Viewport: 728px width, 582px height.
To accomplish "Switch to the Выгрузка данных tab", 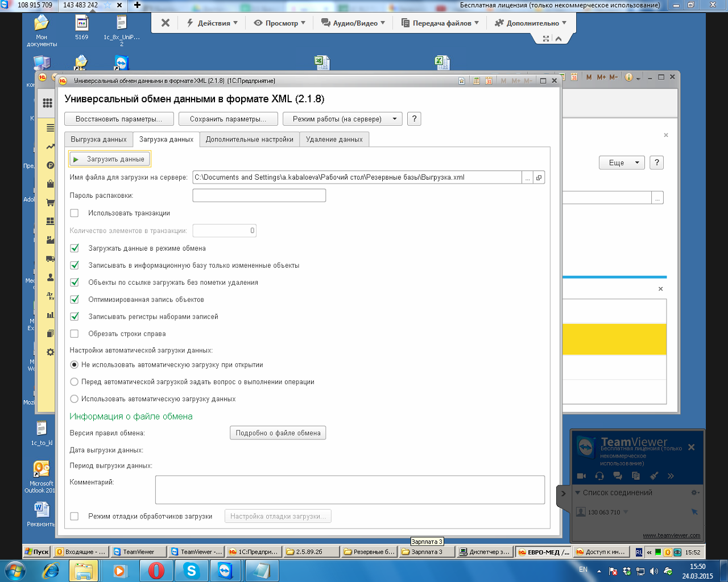I will 98,139.
